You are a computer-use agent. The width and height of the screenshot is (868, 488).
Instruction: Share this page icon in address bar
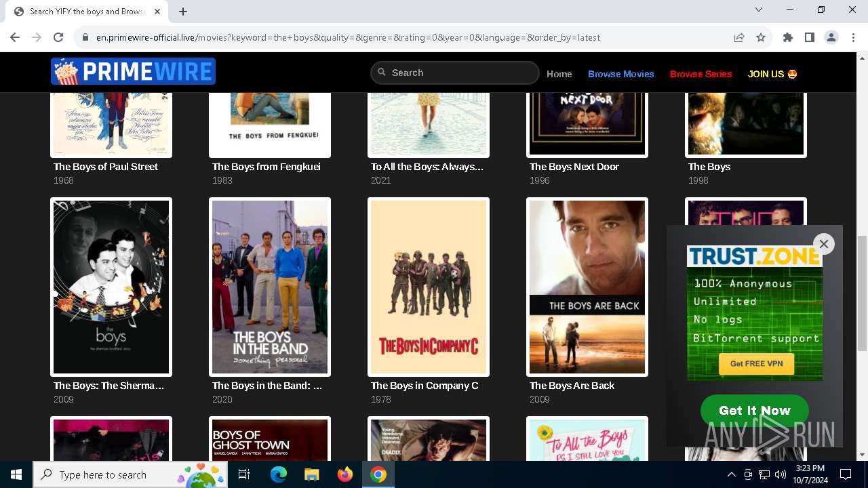739,37
